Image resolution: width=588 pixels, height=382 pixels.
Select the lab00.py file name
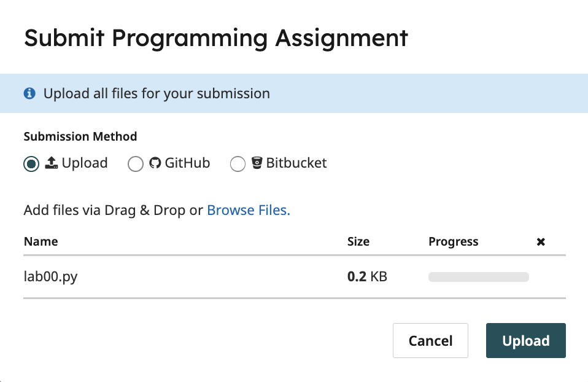50,276
